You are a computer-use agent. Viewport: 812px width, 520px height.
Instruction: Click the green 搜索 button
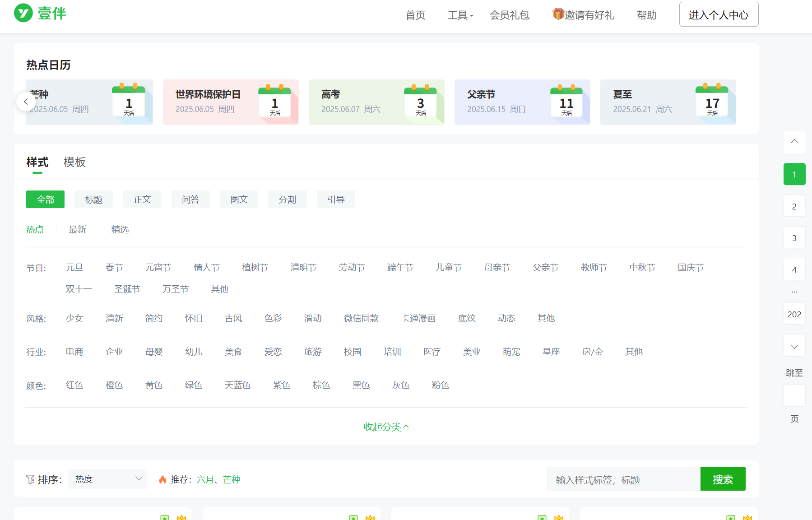[x=723, y=479]
